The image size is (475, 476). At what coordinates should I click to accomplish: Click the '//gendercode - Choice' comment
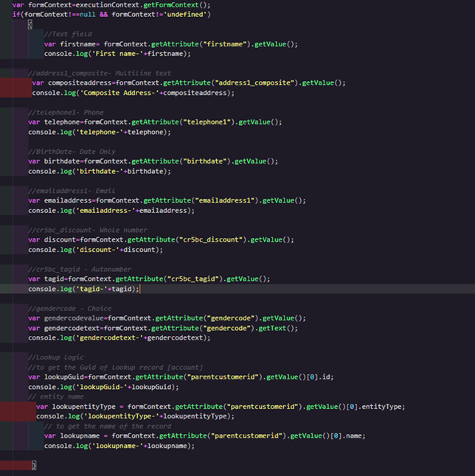pyautogui.click(x=69, y=309)
